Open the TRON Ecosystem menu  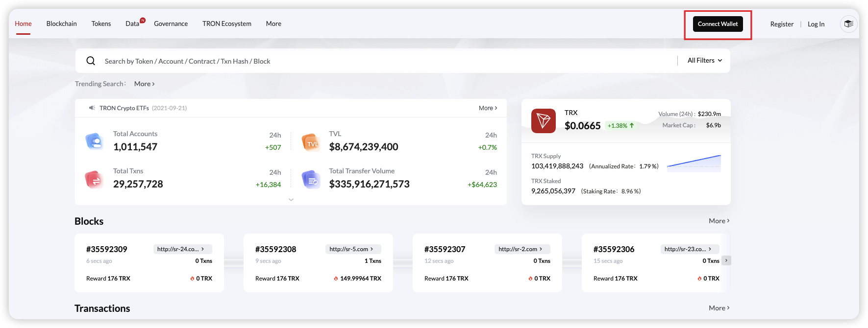(x=226, y=23)
